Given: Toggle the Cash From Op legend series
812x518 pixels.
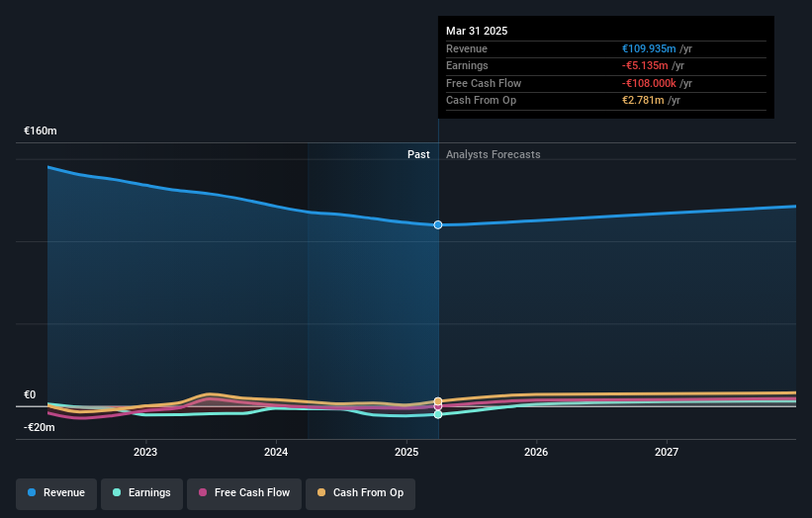Looking at the screenshot, I should (x=360, y=493).
